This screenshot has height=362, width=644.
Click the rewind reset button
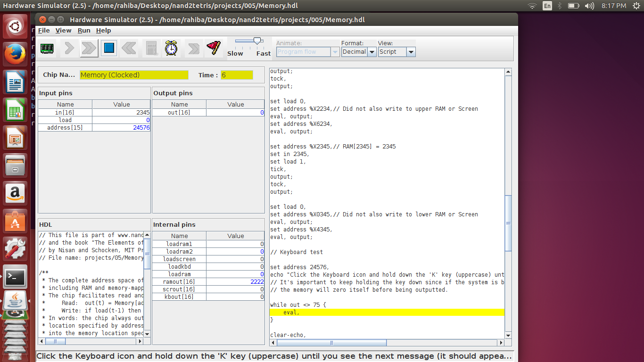[x=129, y=48]
